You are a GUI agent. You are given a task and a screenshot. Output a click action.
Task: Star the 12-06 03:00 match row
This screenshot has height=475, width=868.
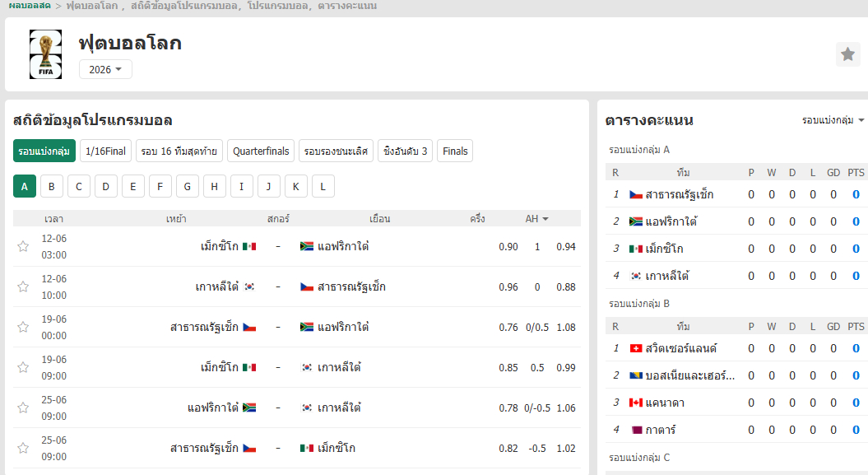[x=23, y=246]
